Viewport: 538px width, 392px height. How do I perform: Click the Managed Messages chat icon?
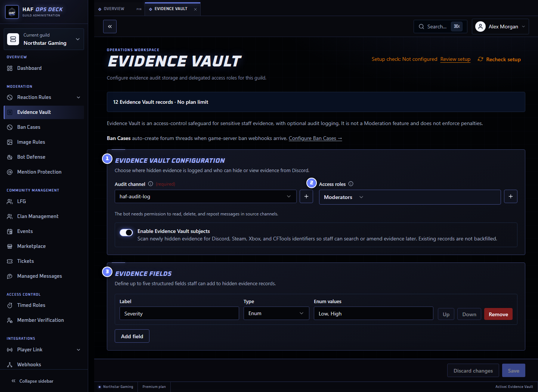10,276
